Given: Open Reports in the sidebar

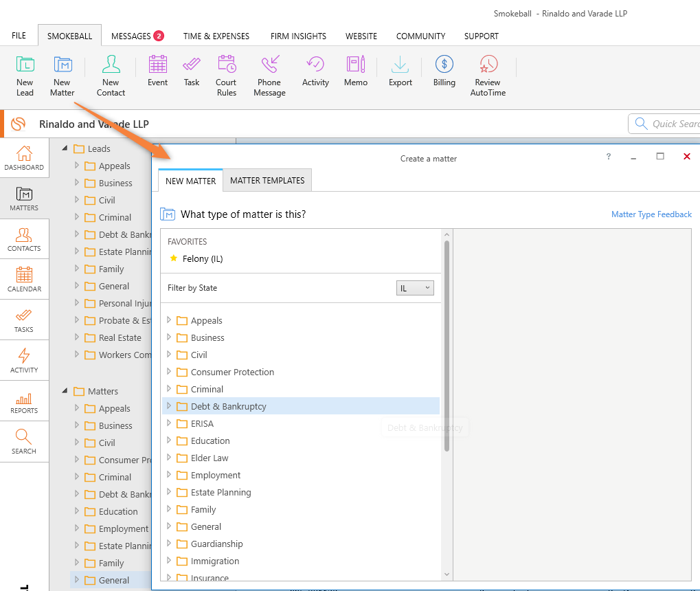Looking at the screenshot, I should coord(24,401).
